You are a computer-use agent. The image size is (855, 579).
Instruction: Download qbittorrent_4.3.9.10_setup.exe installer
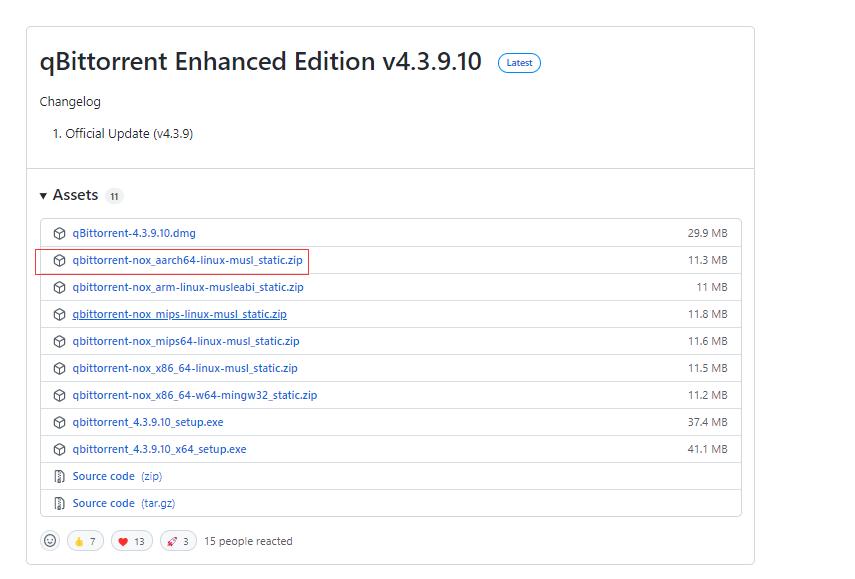pyautogui.click(x=148, y=422)
